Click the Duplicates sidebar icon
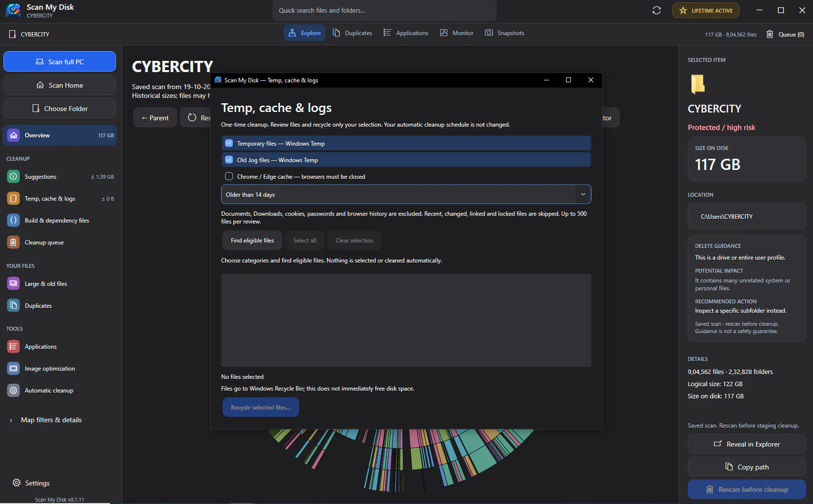 [14, 305]
